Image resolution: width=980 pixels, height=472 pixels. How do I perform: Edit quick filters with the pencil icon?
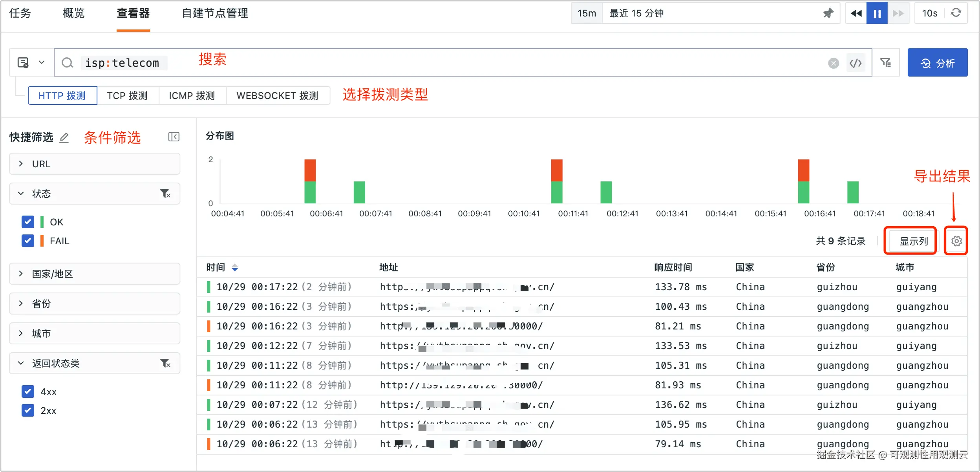[64, 137]
